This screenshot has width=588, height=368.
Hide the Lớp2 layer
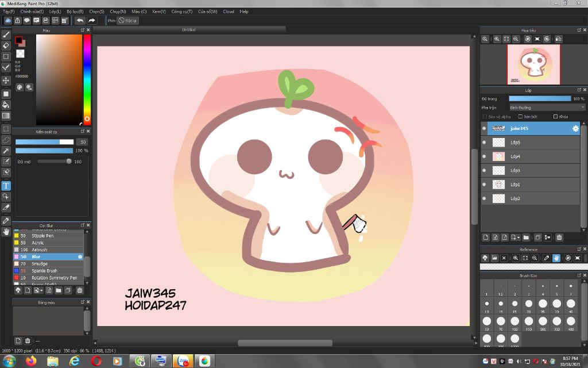point(484,198)
